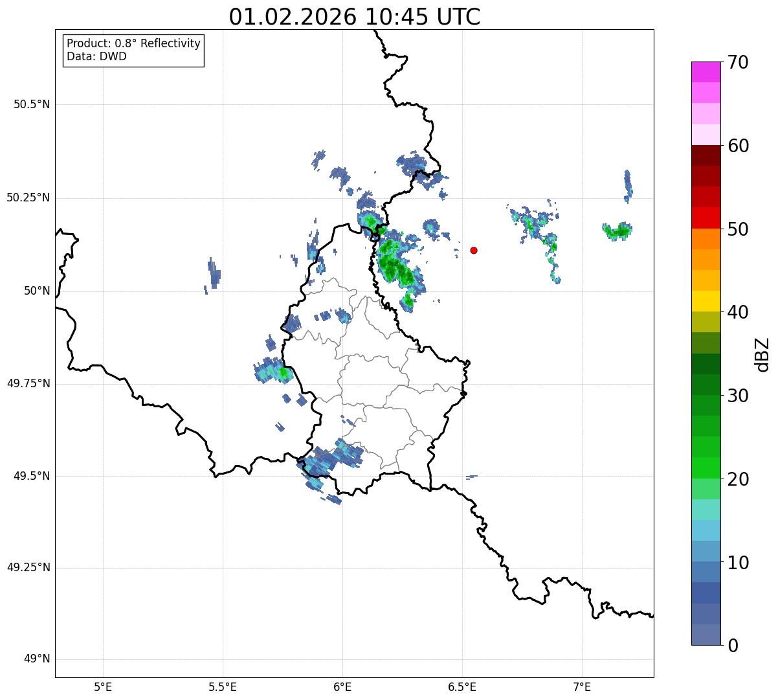Click the 30 colorbar tick label
Screen dimensions: 778x700
click(x=738, y=396)
